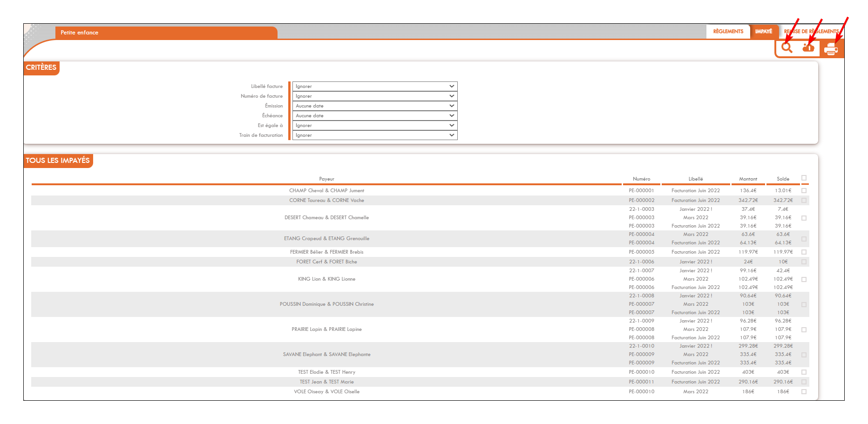Expand the Échéance date dropdown
The height and width of the screenshot is (424, 868).
pyautogui.click(x=375, y=116)
